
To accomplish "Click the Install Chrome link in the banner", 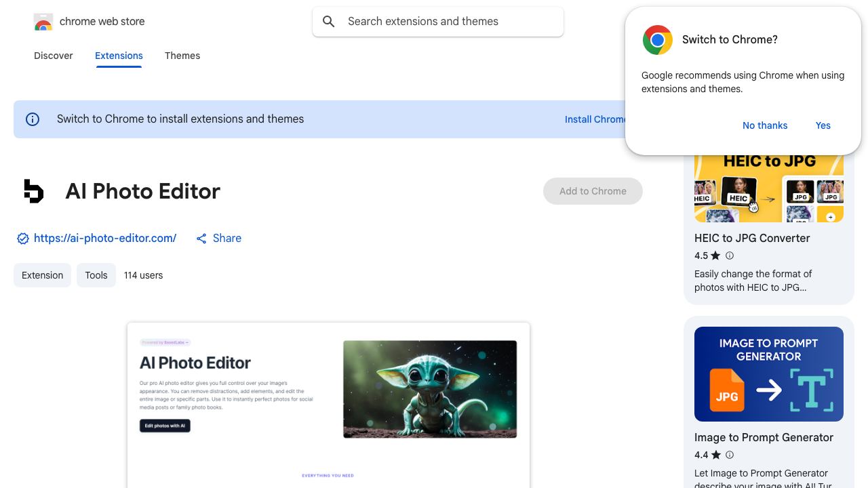I will pyautogui.click(x=595, y=119).
